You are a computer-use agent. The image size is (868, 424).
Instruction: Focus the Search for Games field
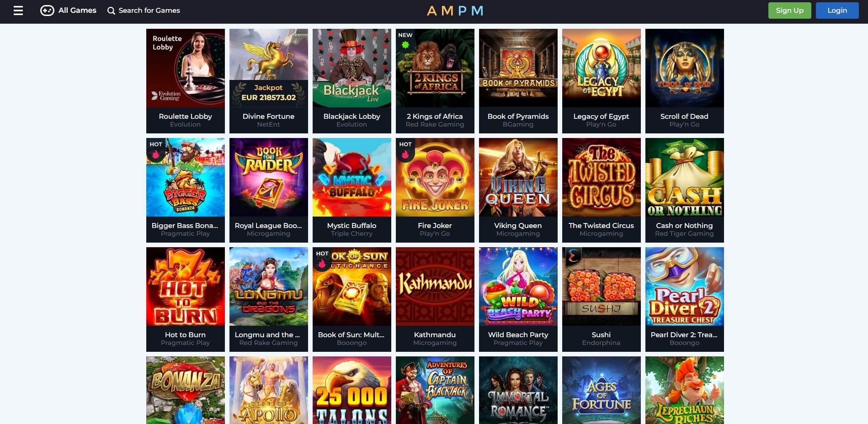pyautogui.click(x=144, y=11)
